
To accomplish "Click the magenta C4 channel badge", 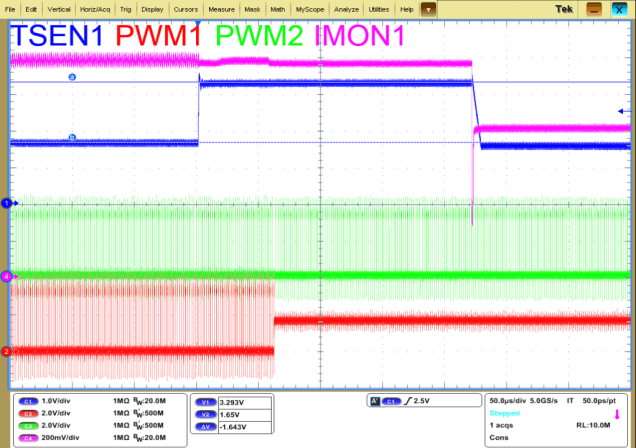I will coord(27,437).
